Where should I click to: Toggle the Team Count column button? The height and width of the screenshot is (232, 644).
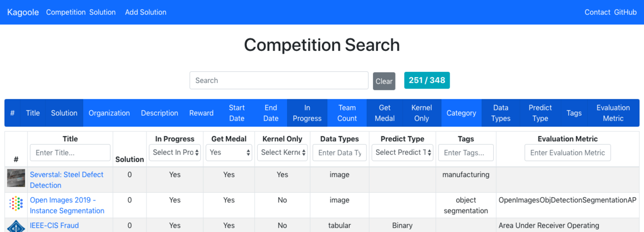coord(347,113)
